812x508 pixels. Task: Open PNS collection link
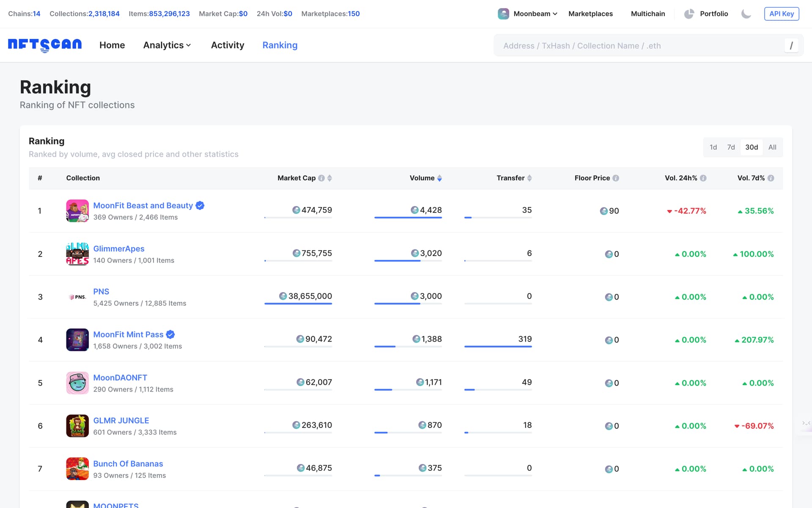tap(101, 291)
